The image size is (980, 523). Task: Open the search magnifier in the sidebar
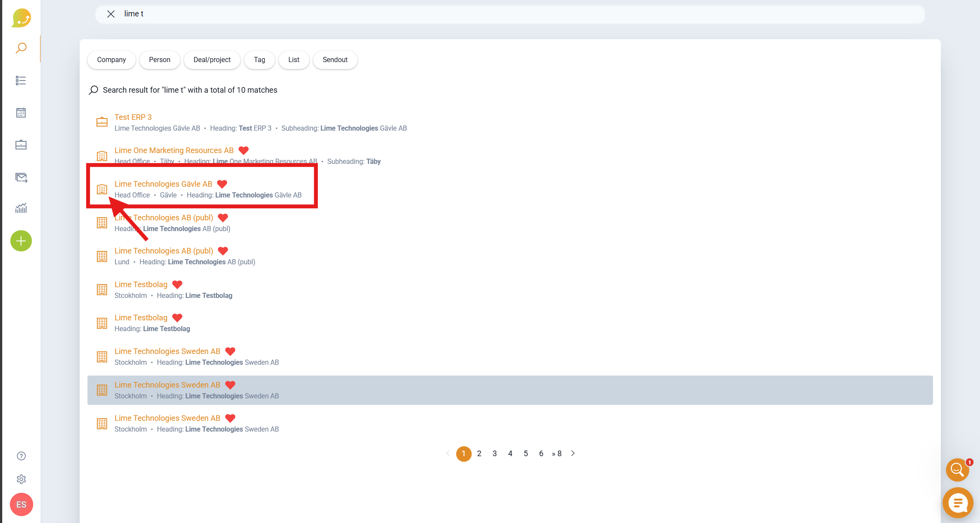(x=21, y=48)
